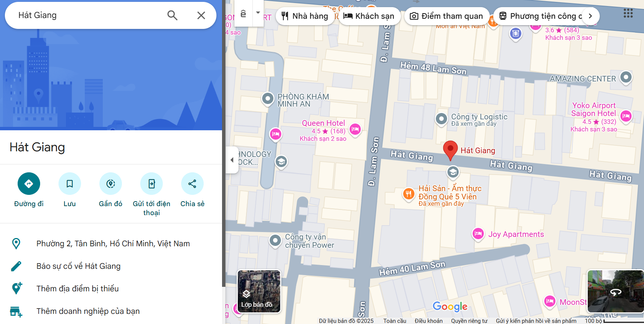Viewport: 644px width, 324px height.
Task: Click Hải Sản Đồng Quê 5 Viên restaurant pin
Action: coord(408,194)
